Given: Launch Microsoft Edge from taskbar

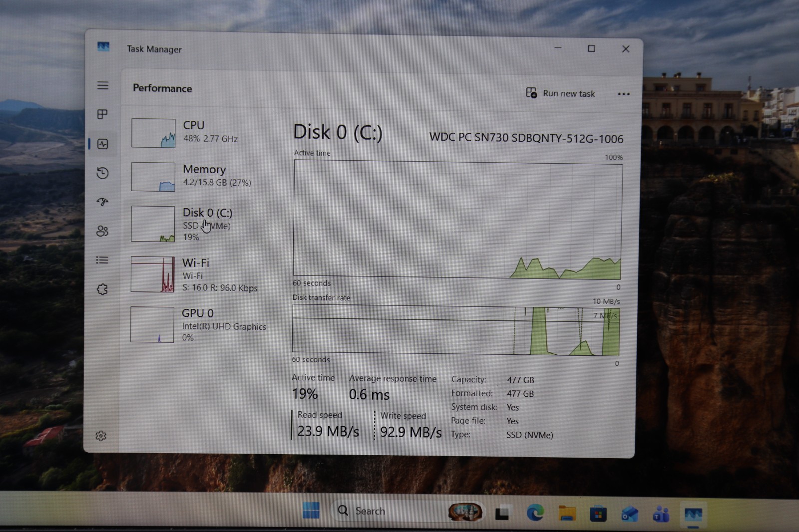Looking at the screenshot, I should coord(535,513).
